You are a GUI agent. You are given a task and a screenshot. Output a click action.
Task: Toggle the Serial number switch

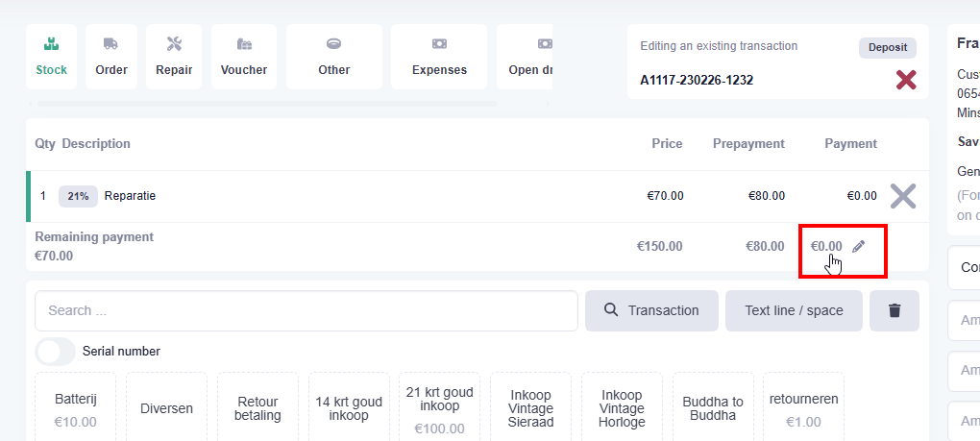click(x=55, y=351)
